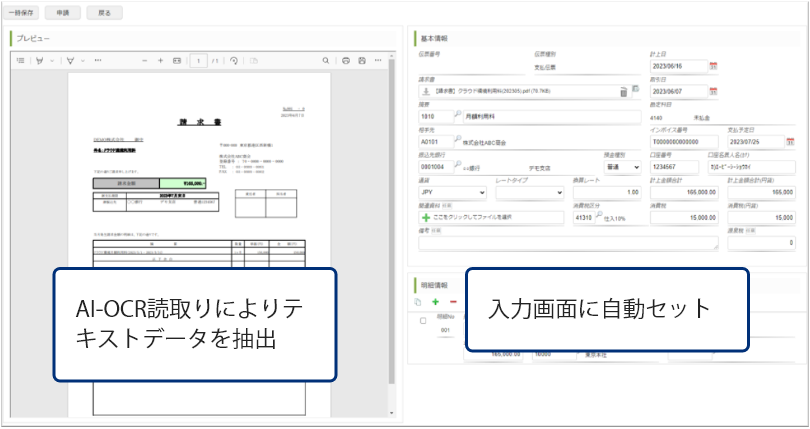Click the attached invoice PDF file name

(493, 91)
